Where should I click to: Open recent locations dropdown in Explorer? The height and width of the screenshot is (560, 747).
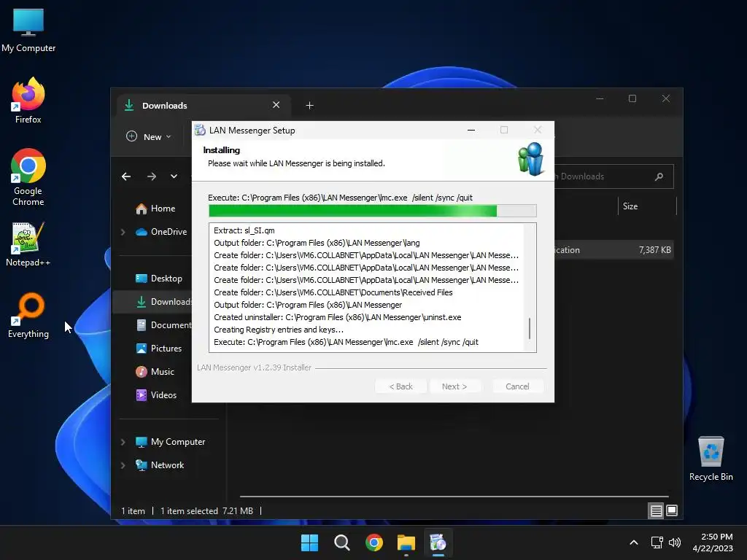click(174, 176)
